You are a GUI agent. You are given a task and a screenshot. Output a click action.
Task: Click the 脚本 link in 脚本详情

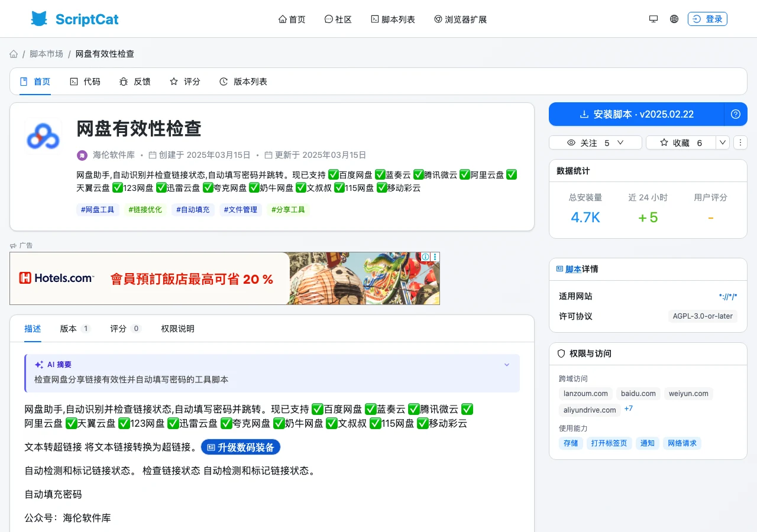click(573, 269)
